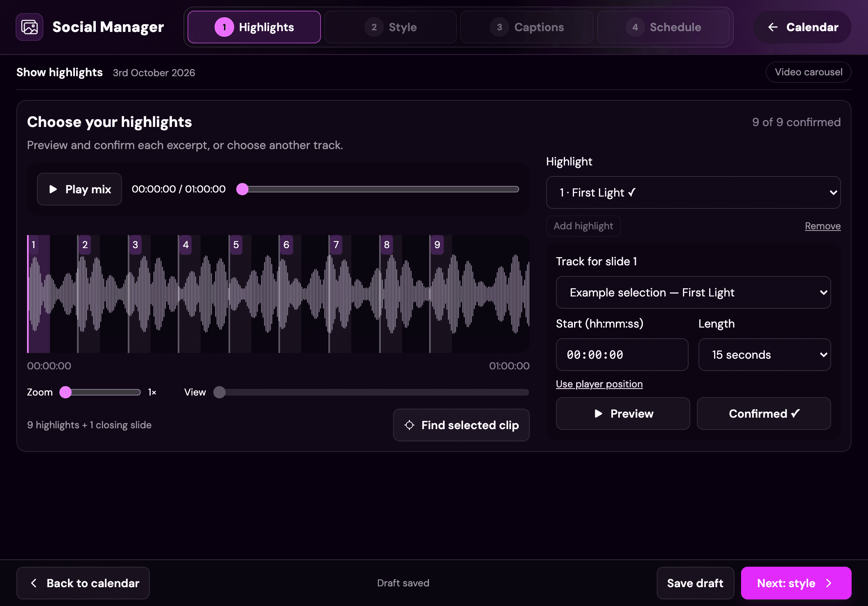868x606 pixels.
Task: Click the Add highlight button
Action: [x=583, y=226]
